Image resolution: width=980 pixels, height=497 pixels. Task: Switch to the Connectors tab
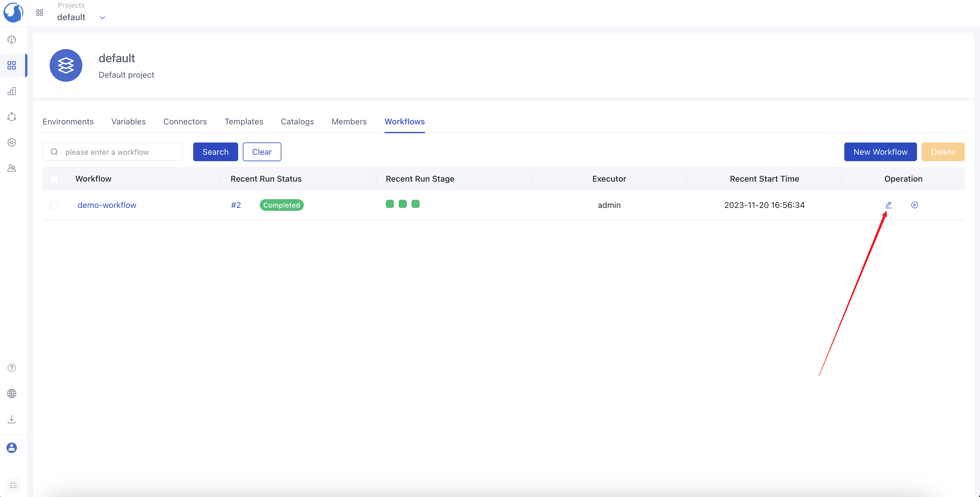[x=185, y=121]
